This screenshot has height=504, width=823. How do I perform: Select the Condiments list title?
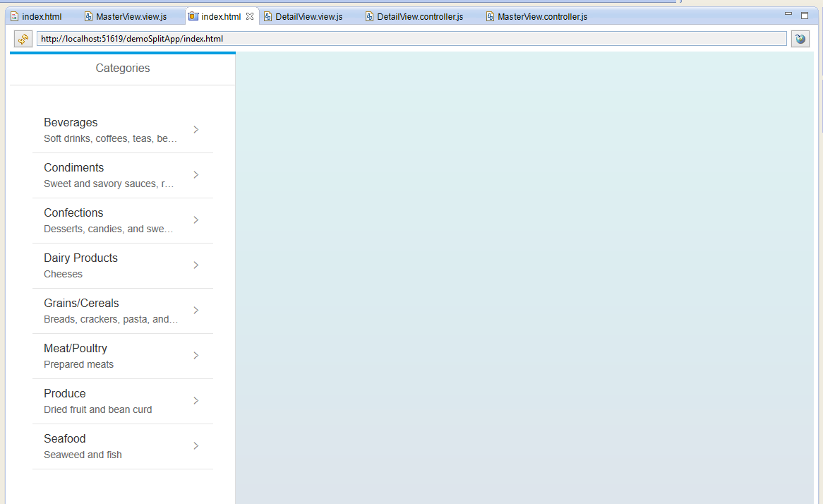coord(74,167)
